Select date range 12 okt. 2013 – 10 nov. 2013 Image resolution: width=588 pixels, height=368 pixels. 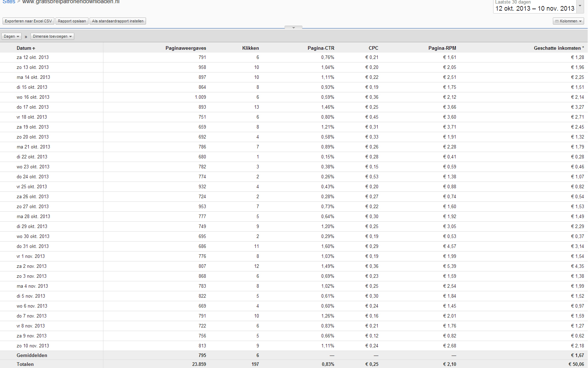(x=535, y=9)
